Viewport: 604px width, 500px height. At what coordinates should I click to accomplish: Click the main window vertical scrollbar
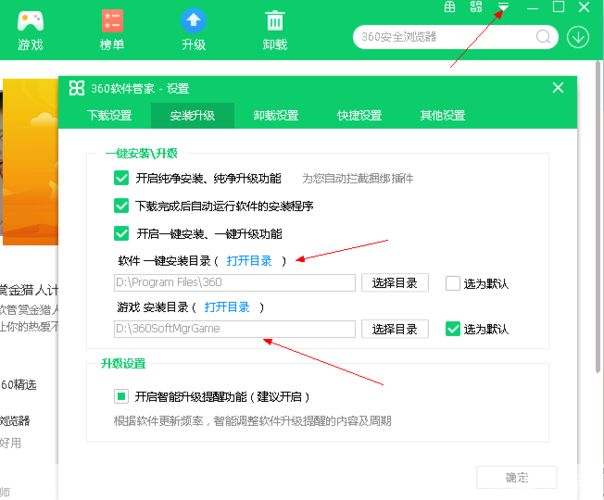click(x=598, y=216)
